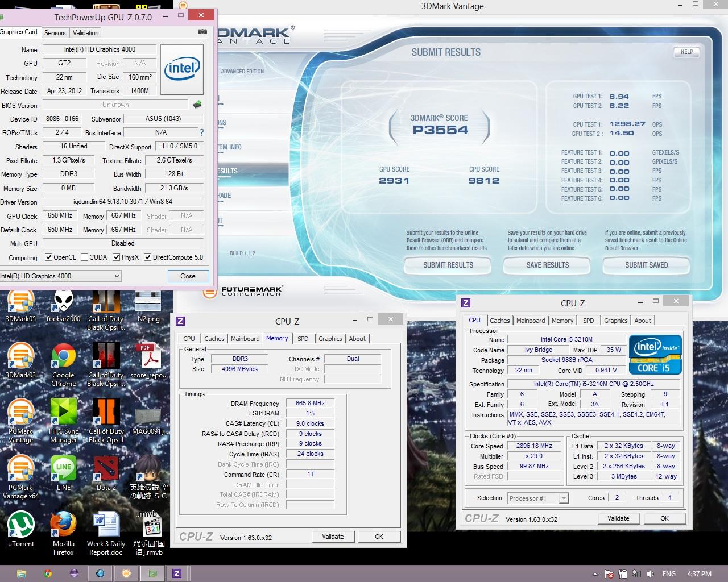The height and width of the screenshot is (582, 728).
Task: Click the SUBMIT RESULTS button
Action: point(448,265)
